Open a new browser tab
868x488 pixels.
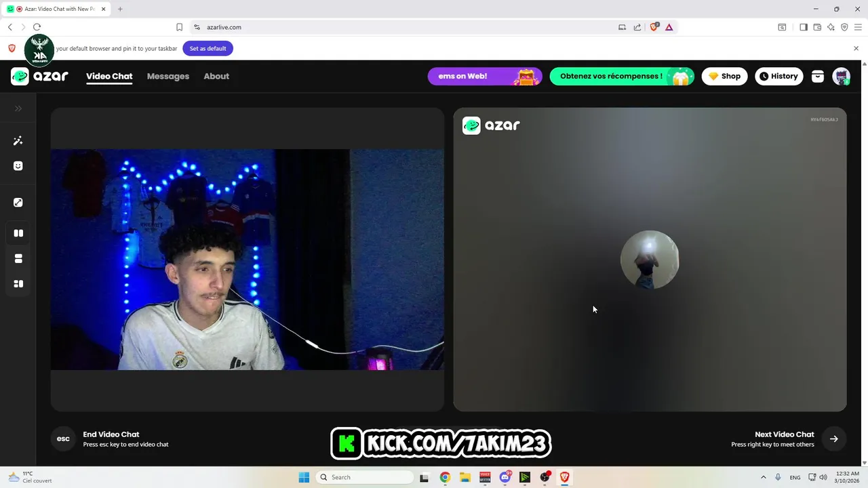coord(120,9)
